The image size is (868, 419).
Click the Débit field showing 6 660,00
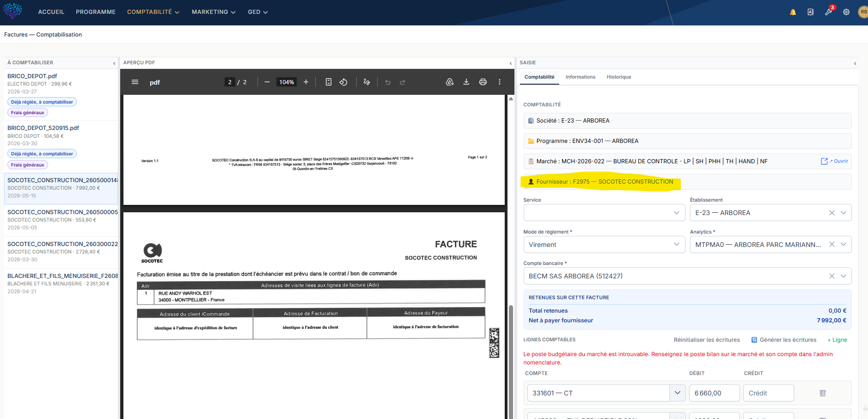tap(715, 393)
